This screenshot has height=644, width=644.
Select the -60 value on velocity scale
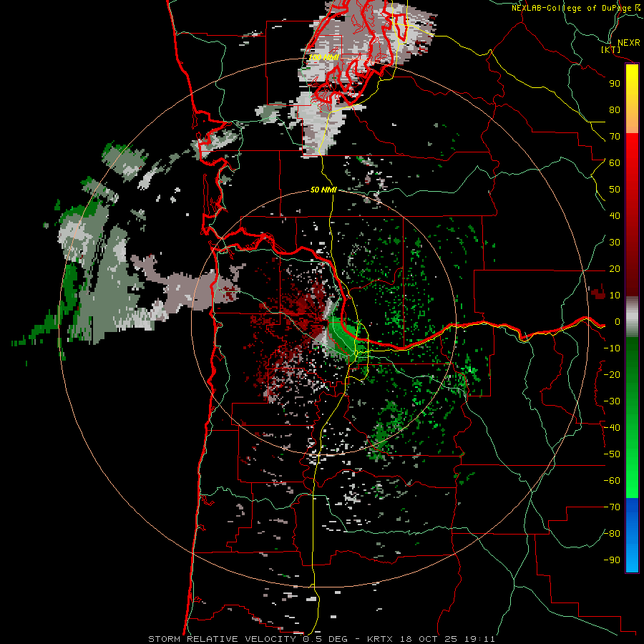(x=612, y=481)
